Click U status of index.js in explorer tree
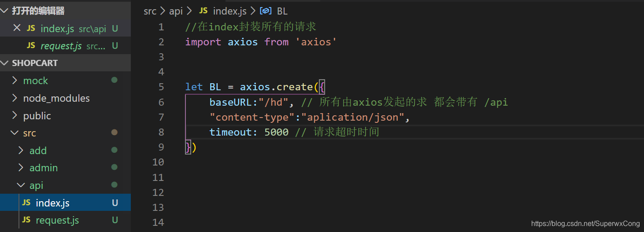 [115, 203]
